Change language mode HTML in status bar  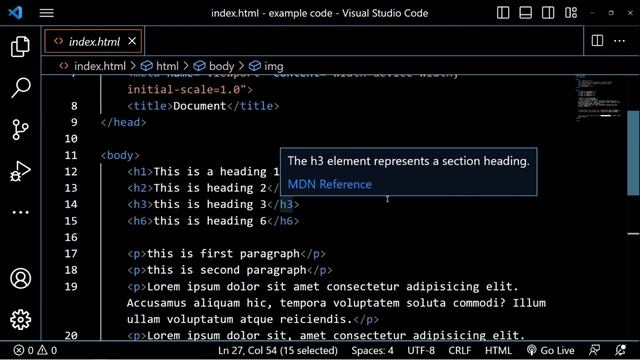[x=498, y=350]
